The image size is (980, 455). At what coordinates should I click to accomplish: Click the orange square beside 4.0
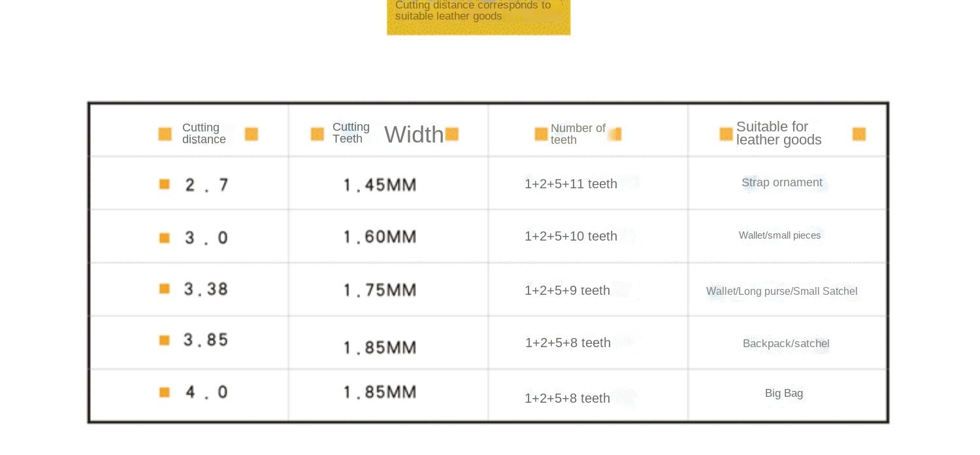click(165, 392)
